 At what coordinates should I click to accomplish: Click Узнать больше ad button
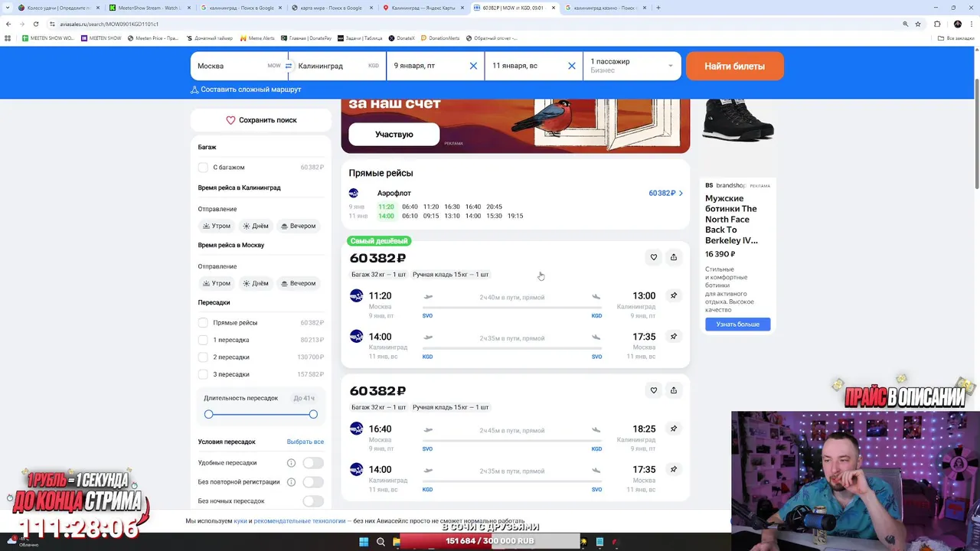coord(737,324)
